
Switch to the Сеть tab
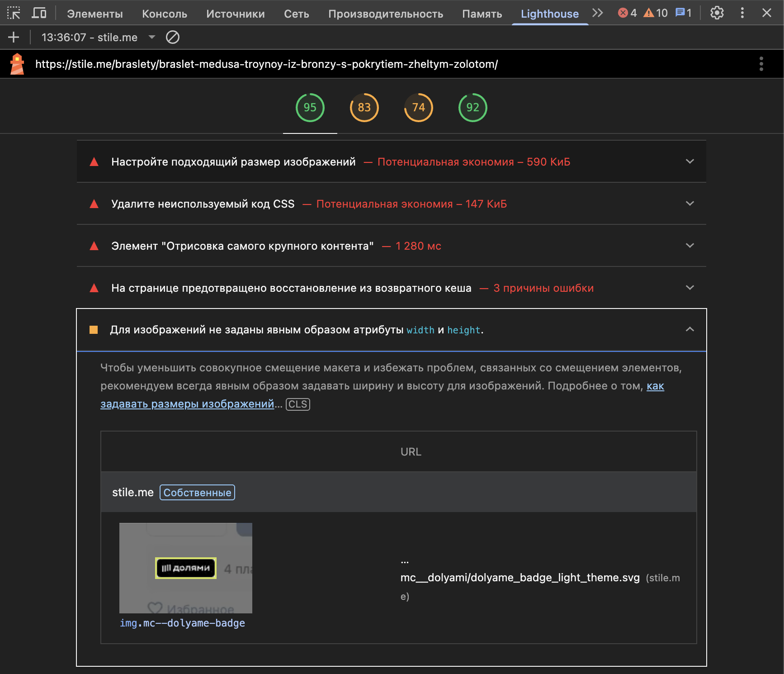(296, 14)
